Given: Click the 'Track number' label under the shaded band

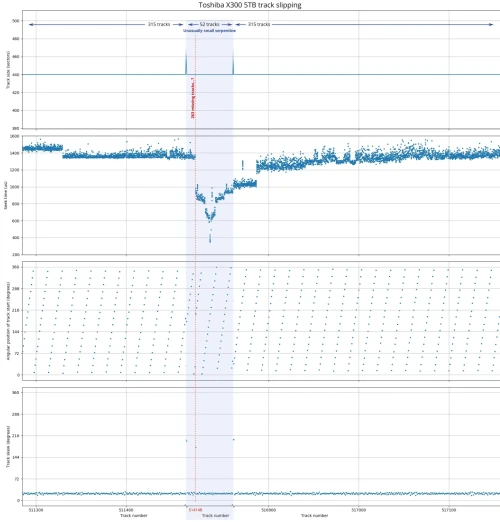Looking at the screenshot, I should pos(215,515).
